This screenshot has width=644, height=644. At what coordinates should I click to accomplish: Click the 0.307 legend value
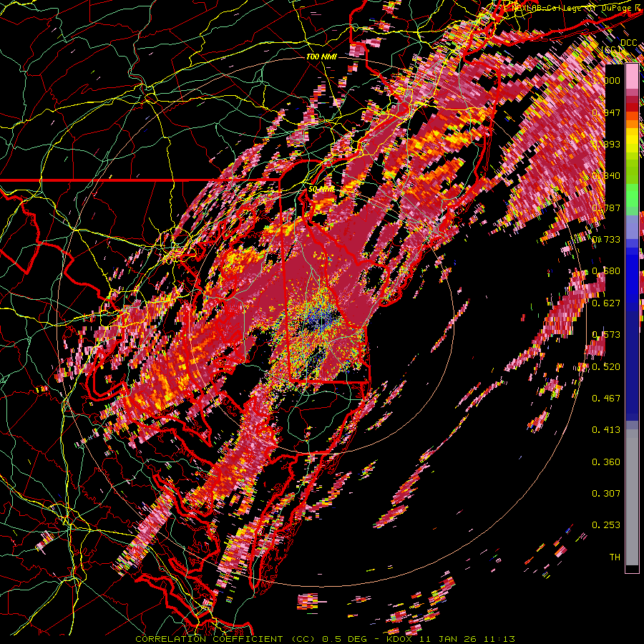(x=606, y=493)
